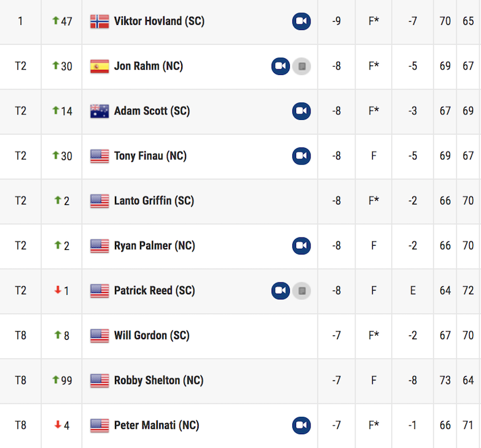Open Jon Rahm's video camera icon
The height and width of the screenshot is (448, 481).
point(280,66)
